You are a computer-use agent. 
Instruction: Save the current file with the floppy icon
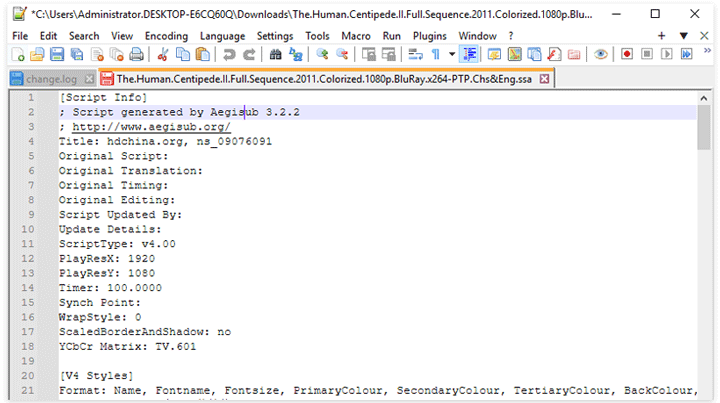[57, 55]
